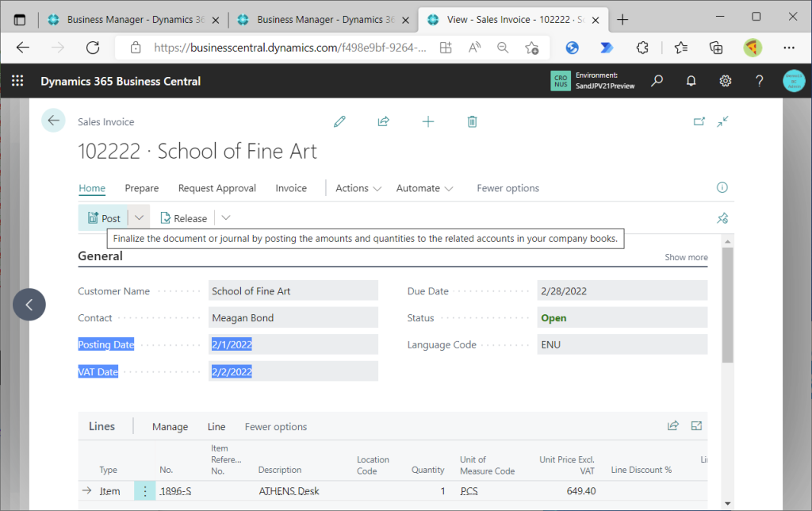Click the Customer Name field value
812x511 pixels.
[293, 290]
